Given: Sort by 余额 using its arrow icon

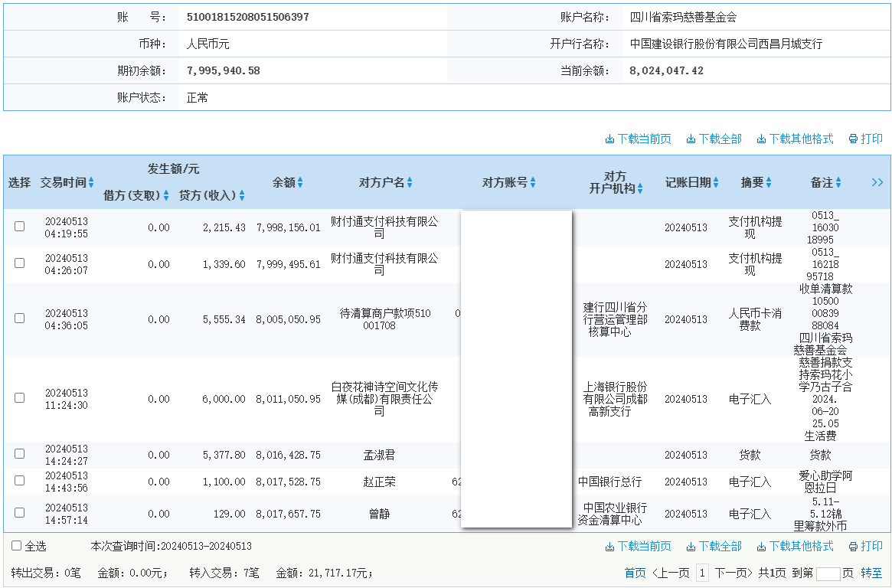Looking at the screenshot, I should pos(300,182).
